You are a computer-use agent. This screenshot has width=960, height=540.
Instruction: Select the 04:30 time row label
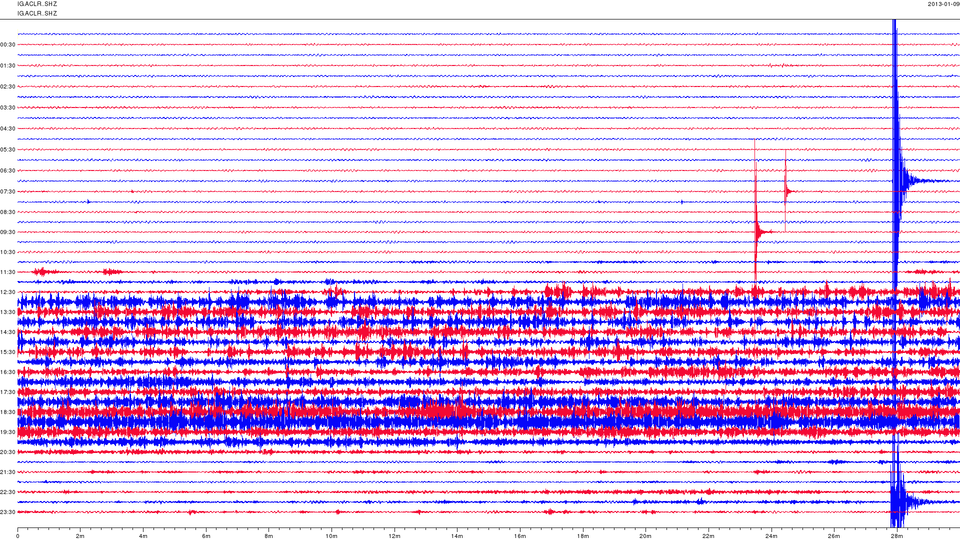coord(7,129)
